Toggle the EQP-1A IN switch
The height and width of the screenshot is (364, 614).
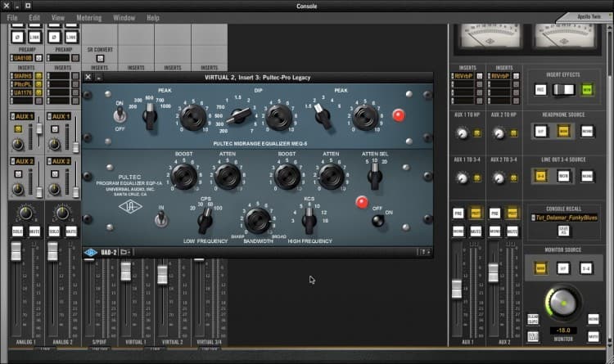161,219
